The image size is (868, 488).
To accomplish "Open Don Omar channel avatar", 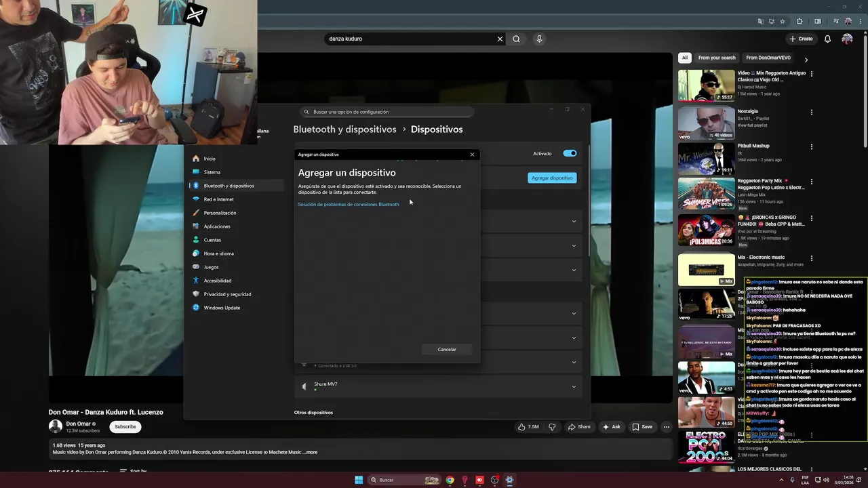I will click(56, 426).
